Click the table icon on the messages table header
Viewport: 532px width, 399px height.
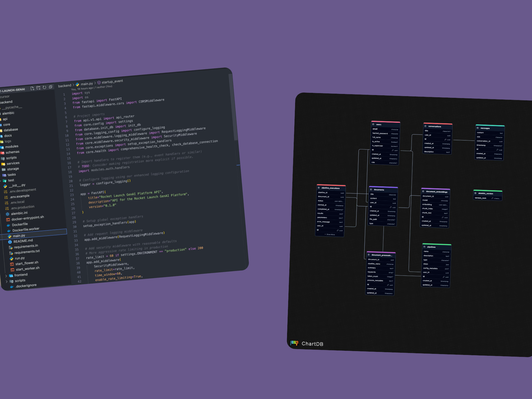[478, 128]
